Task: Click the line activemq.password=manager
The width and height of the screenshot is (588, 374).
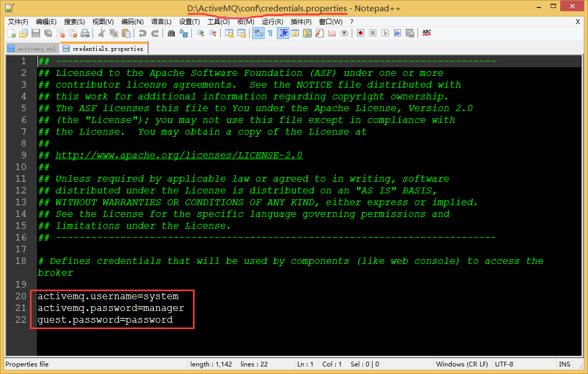Action: point(111,308)
